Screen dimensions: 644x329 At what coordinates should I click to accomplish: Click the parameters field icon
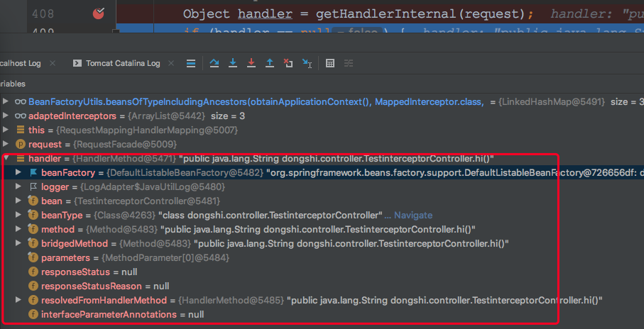[33, 257]
